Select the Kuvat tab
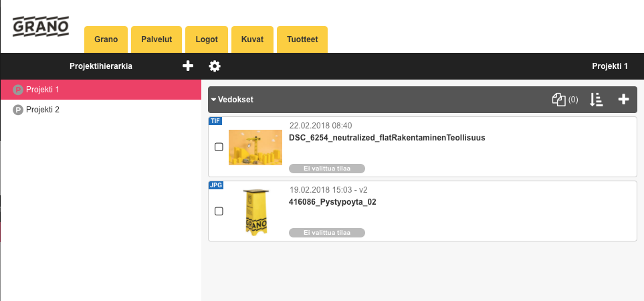 click(x=252, y=39)
